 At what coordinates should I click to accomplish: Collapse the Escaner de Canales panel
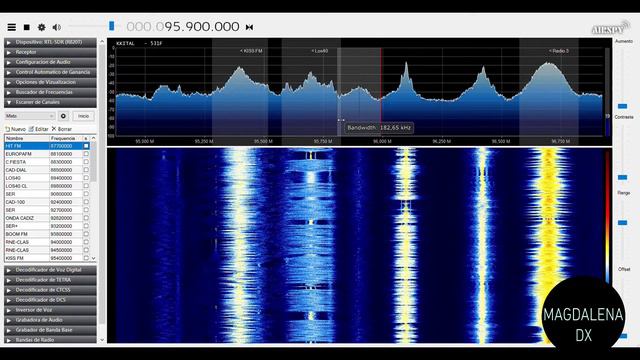pos(50,102)
